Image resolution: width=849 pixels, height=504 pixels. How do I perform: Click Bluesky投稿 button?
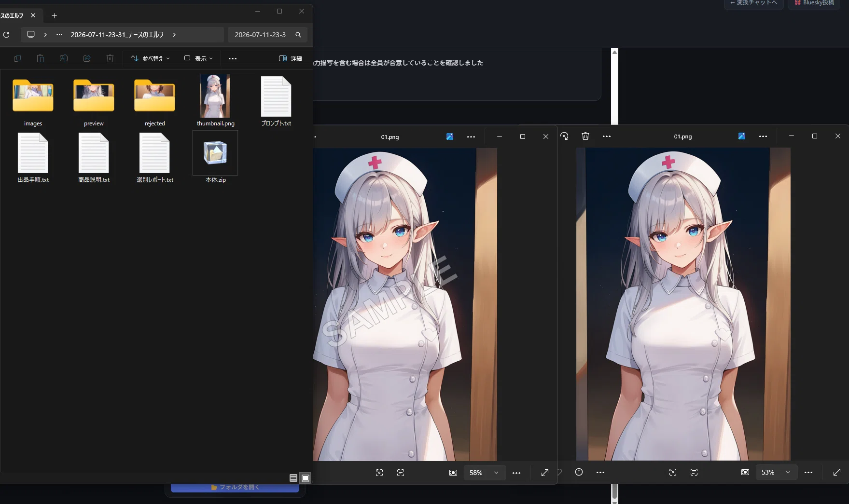click(814, 3)
